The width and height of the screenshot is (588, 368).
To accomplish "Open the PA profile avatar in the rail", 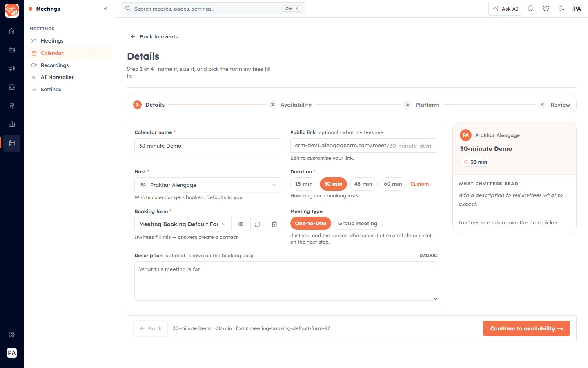I will pyautogui.click(x=12, y=353).
